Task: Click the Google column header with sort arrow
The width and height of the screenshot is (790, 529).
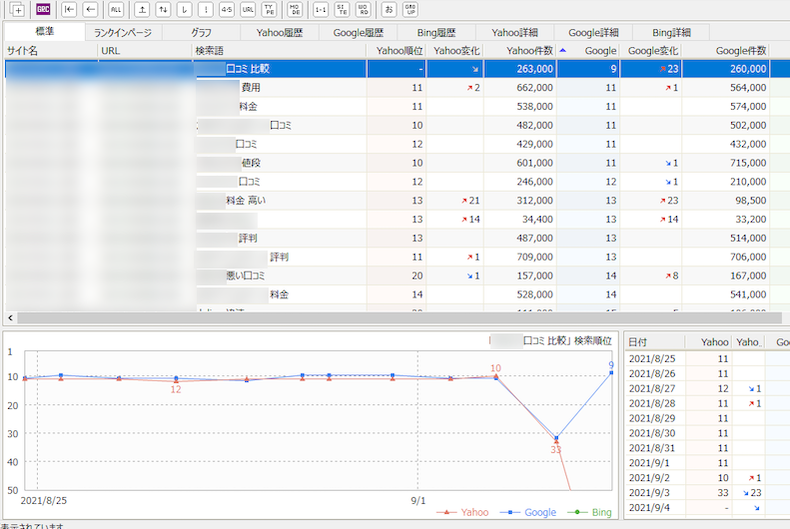Action: (x=588, y=51)
